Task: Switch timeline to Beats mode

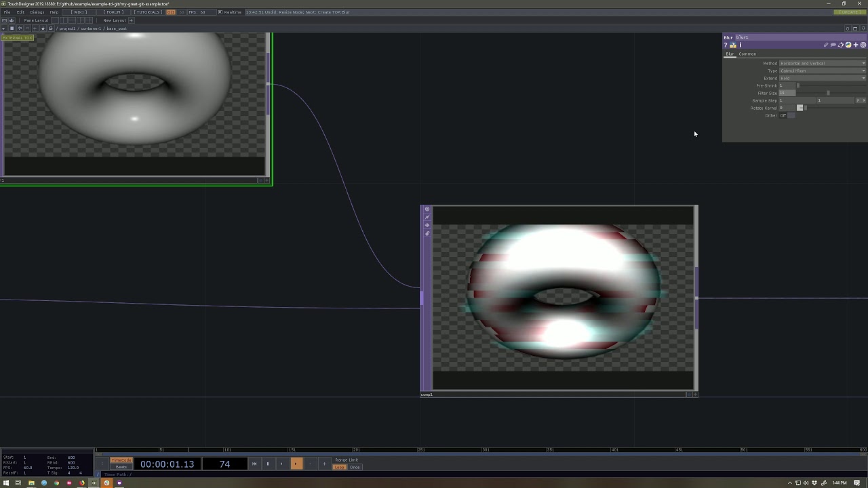Action: tap(121, 467)
